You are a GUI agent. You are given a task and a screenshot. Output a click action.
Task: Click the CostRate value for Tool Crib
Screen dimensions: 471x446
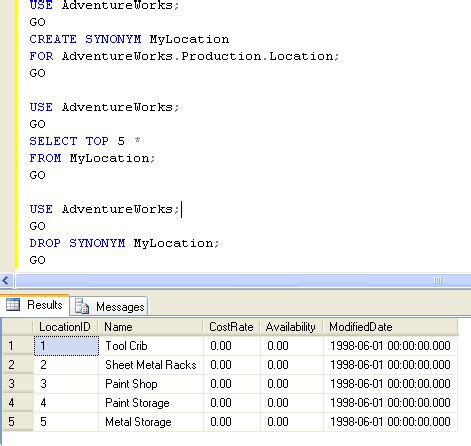coord(232,346)
